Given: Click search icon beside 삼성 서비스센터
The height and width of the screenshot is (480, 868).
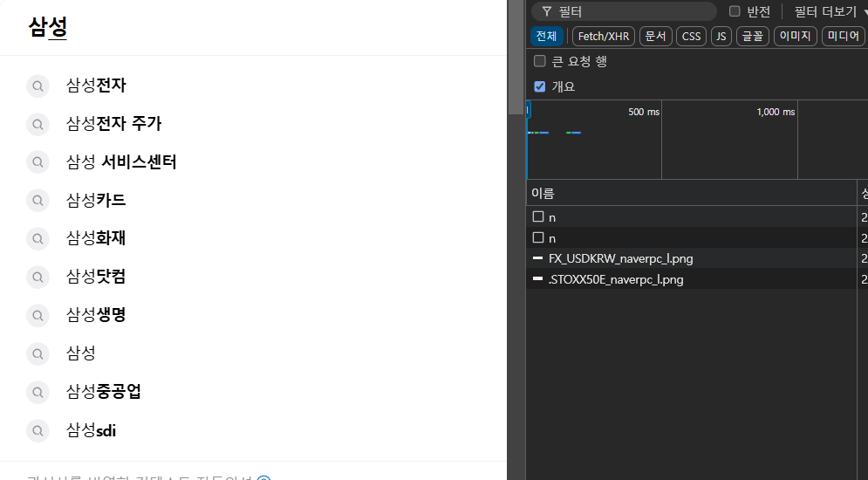Looking at the screenshot, I should 38,162.
